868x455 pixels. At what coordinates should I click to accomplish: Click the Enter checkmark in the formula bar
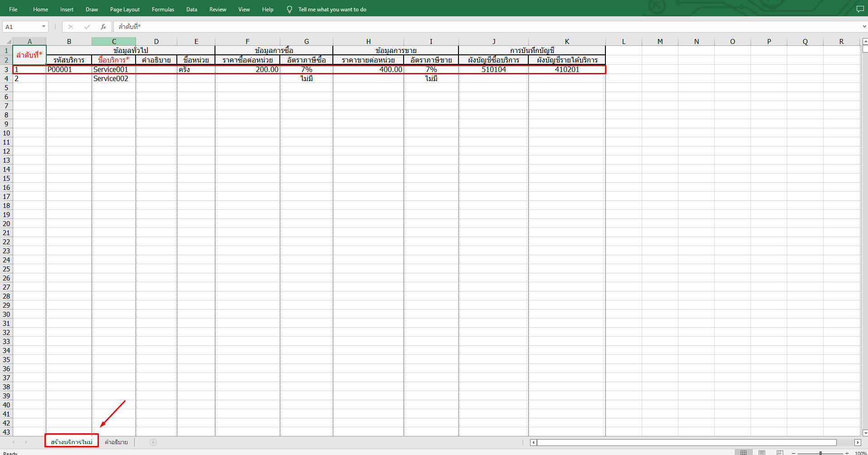pos(87,27)
